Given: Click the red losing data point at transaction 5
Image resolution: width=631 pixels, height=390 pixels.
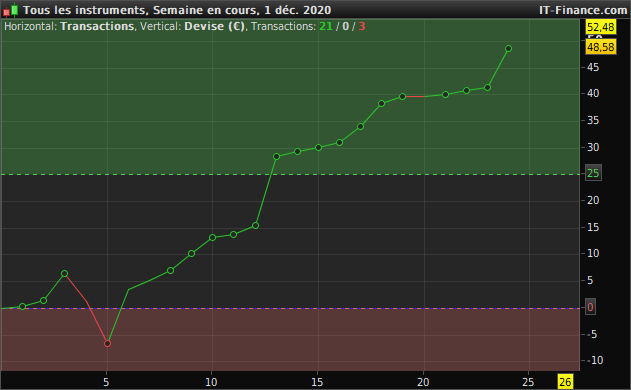Looking at the screenshot, I should coord(107,343).
